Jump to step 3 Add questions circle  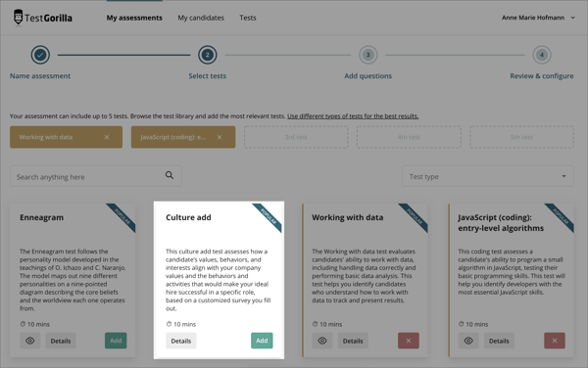click(x=367, y=55)
